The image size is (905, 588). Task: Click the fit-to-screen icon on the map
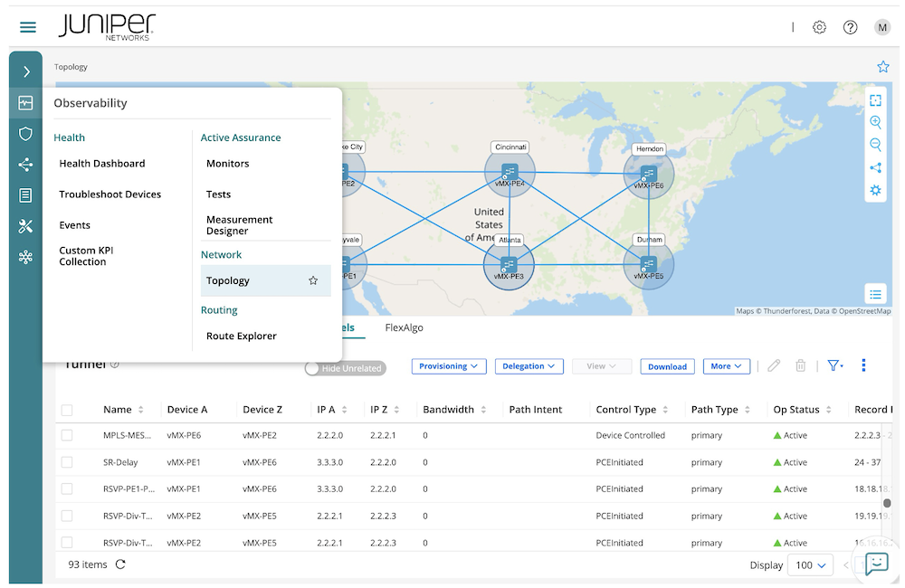click(875, 100)
